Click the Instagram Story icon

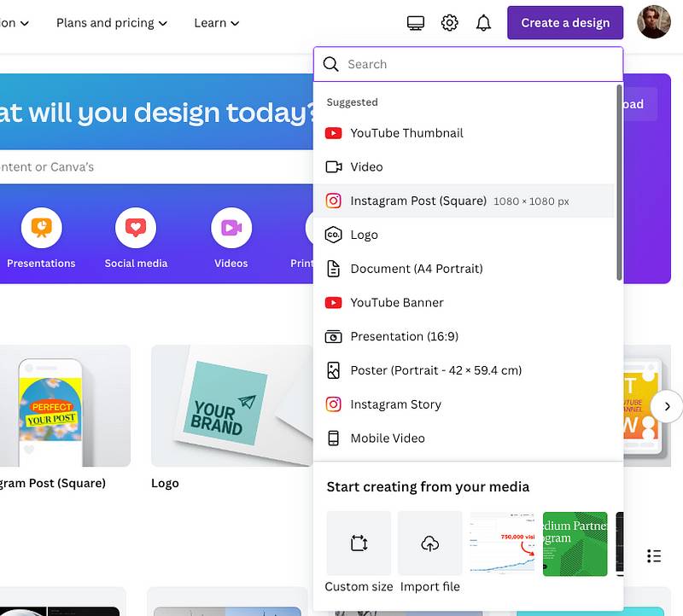coord(333,404)
